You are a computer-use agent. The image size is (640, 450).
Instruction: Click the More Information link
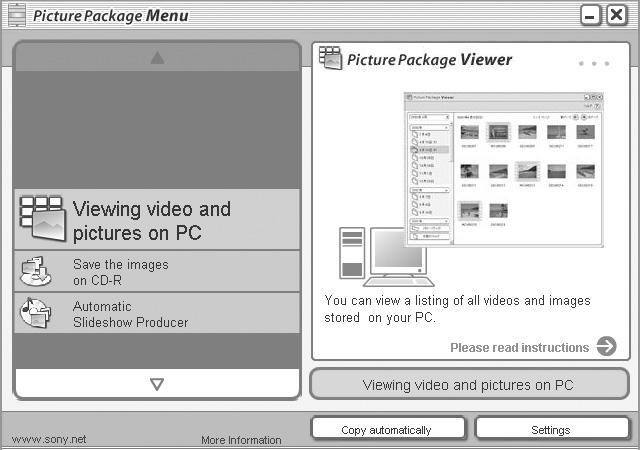[241, 440]
